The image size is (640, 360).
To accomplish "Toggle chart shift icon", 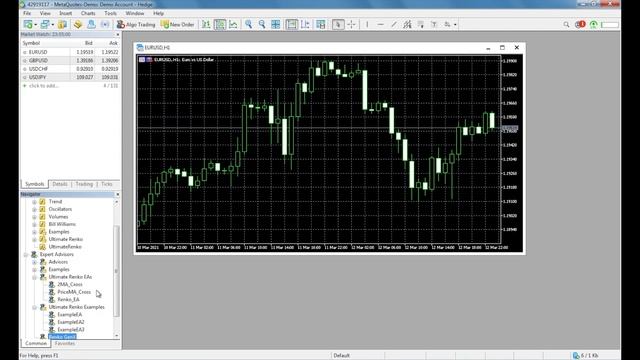I will [x=305, y=24].
